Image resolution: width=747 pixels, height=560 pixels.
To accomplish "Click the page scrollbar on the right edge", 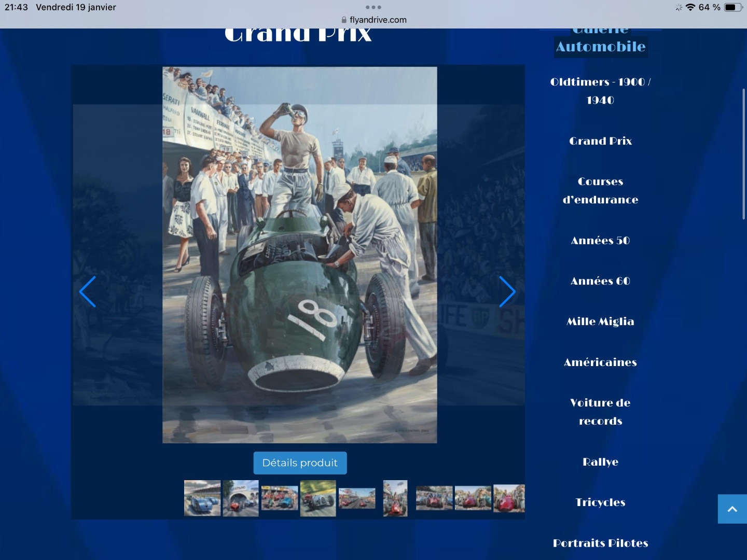I will tap(744, 154).
